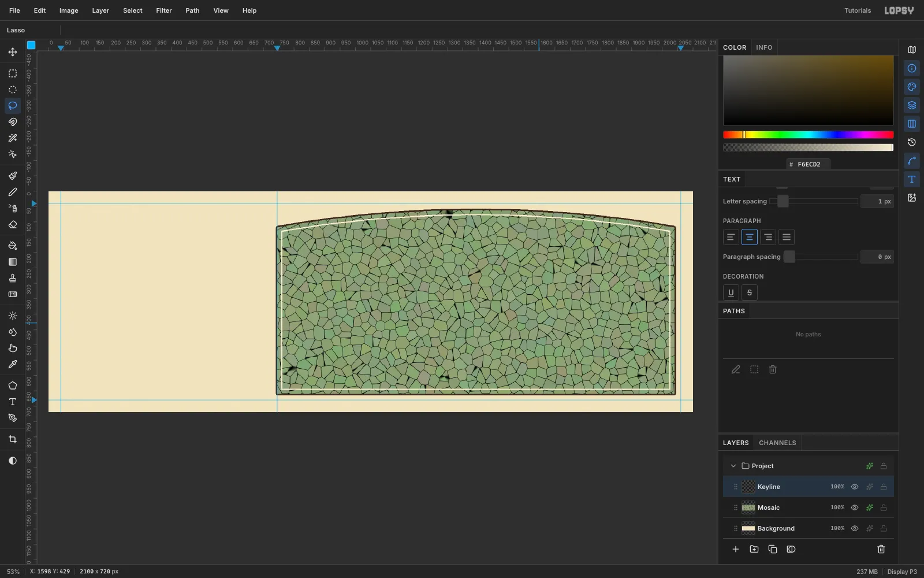Click the Mosaic layer thumbnail
The image size is (924, 578).
(x=748, y=507)
